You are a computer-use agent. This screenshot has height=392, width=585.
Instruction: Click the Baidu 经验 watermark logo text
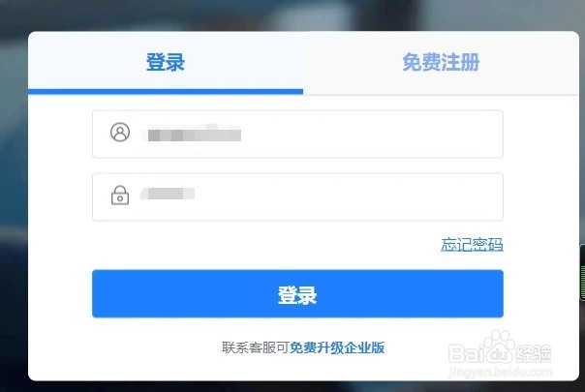[x=500, y=353]
